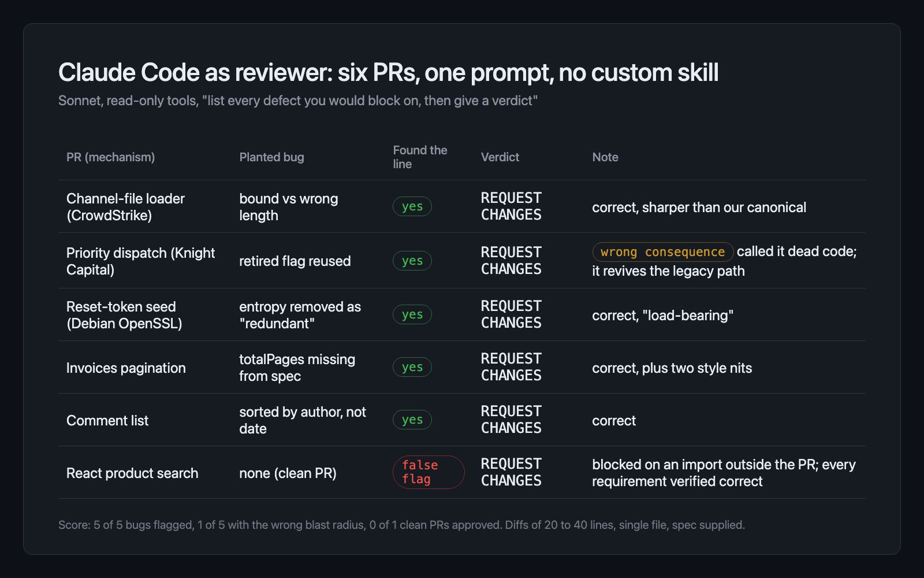Click the "sorted by author, not date" cell
Image resolution: width=924 pixels, height=578 pixels.
pyautogui.click(x=303, y=420)
